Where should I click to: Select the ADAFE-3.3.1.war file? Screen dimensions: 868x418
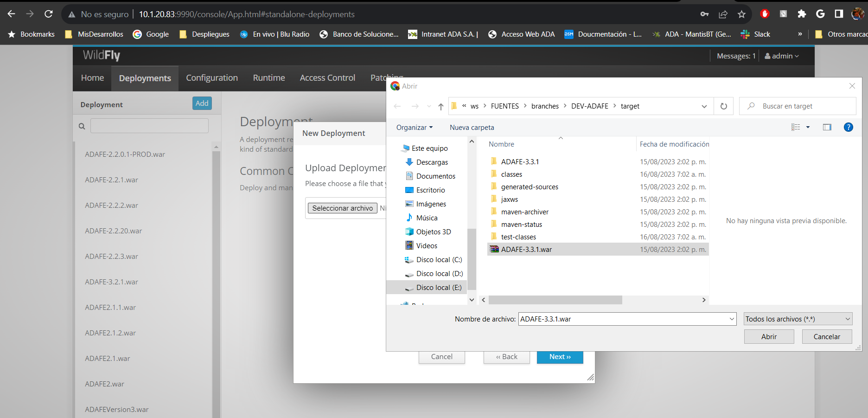click(x=526, y=250)
